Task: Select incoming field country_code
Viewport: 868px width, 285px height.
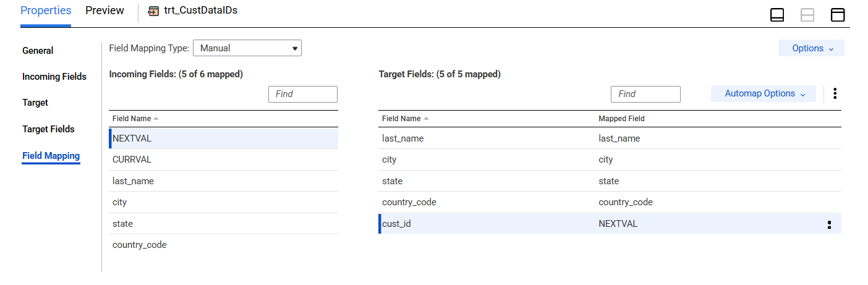Action: coord(224,245)
